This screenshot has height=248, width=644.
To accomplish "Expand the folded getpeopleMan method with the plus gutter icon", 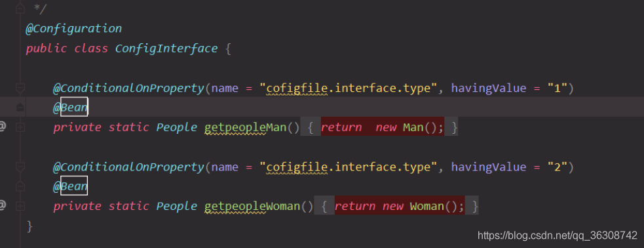I will [20, 127].
